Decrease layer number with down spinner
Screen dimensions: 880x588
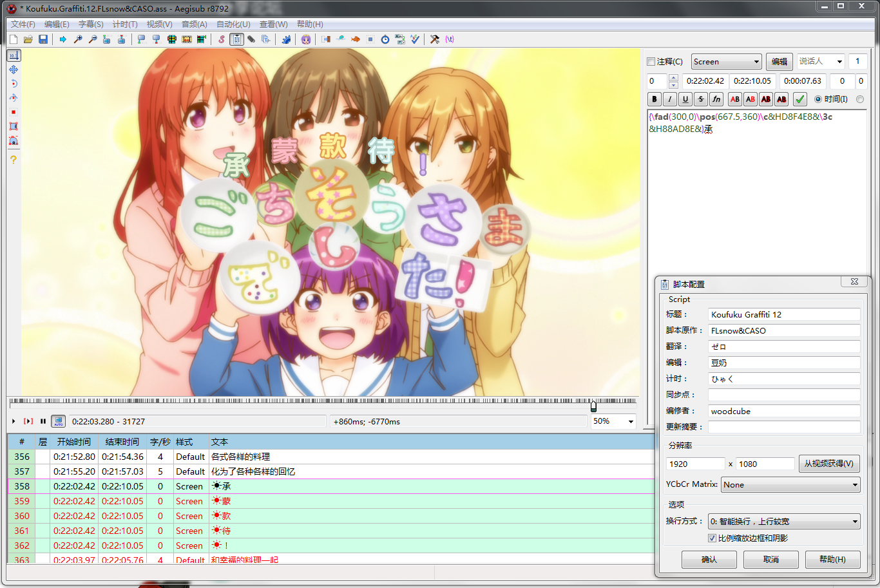click(673, 85)
